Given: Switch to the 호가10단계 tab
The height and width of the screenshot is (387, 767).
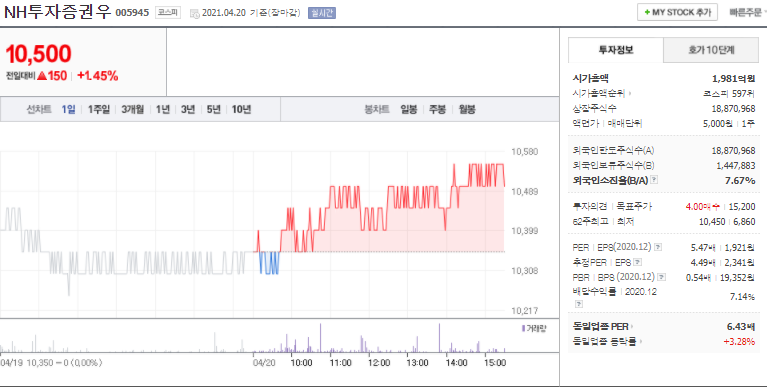Looking at the screenshot, I should [x=711, y=50].
